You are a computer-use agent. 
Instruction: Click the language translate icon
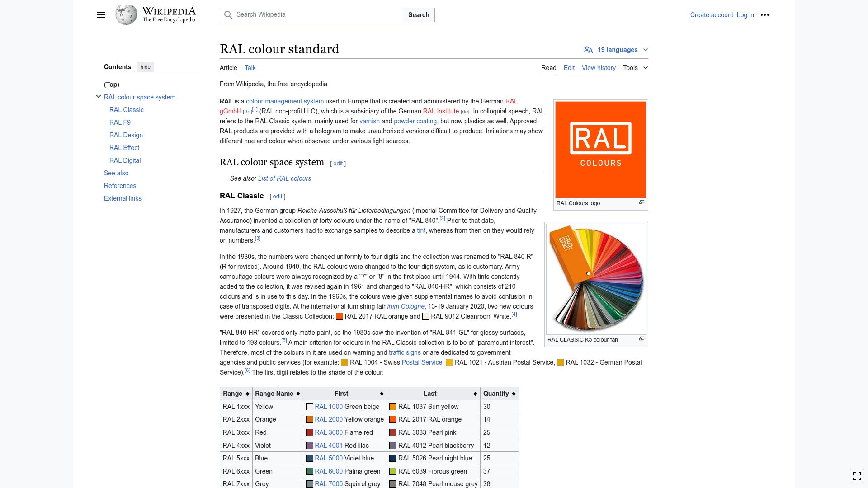pyautogui.click(x=588, y=50)
